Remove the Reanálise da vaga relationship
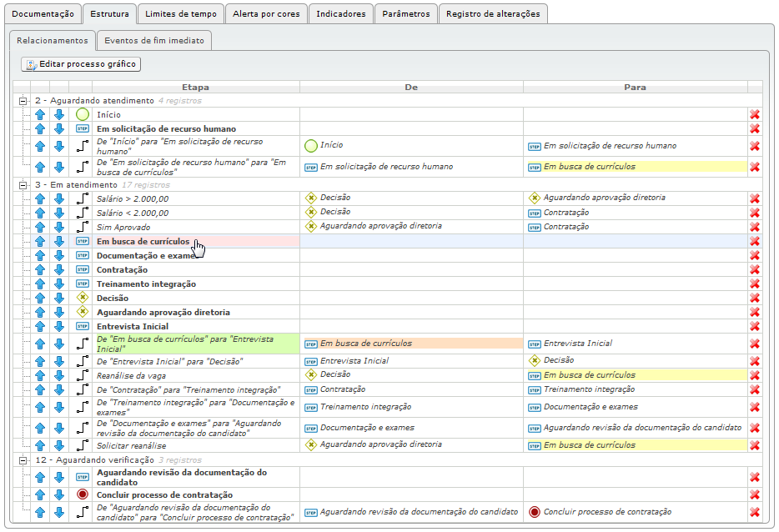 (755, 376)
